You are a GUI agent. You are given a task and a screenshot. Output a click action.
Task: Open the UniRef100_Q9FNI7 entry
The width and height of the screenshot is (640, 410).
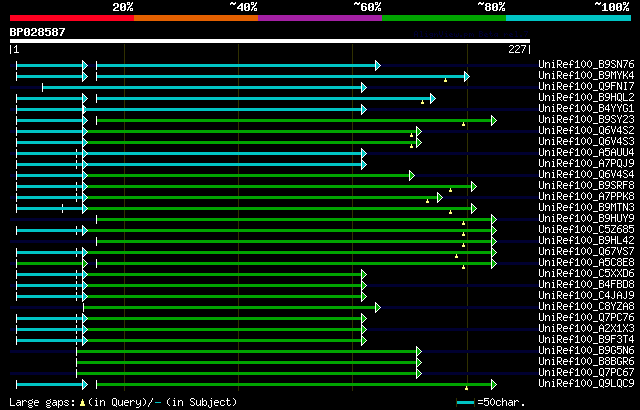pyautogui.click(x=586, y=86)
